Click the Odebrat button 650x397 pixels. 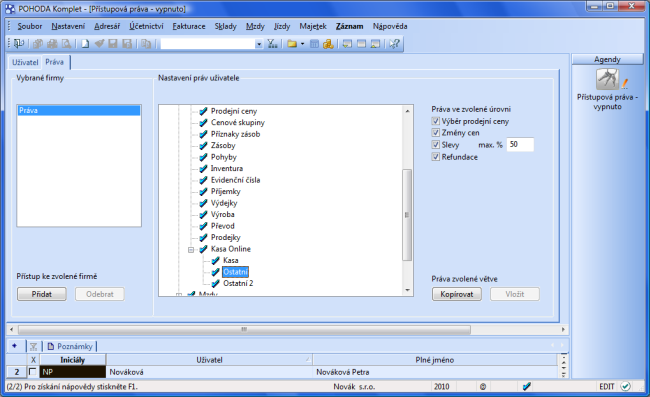(99, 294)
